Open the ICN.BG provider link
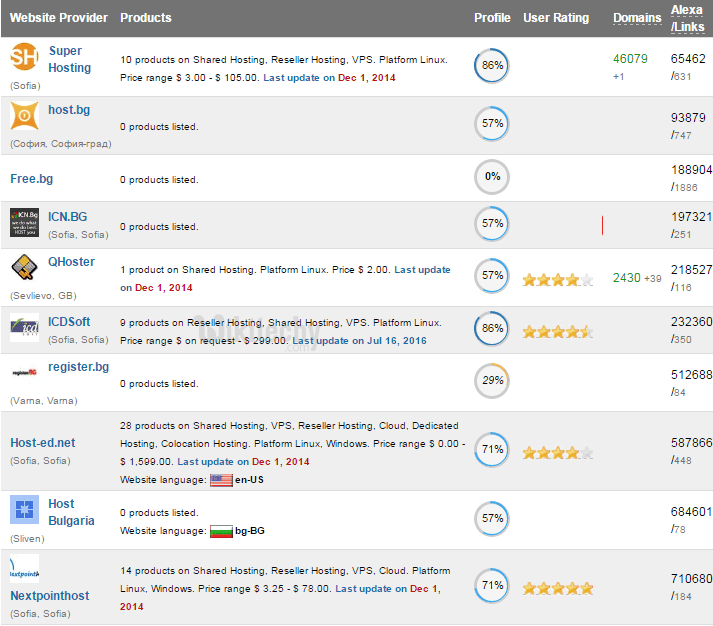 coord(67,217)
